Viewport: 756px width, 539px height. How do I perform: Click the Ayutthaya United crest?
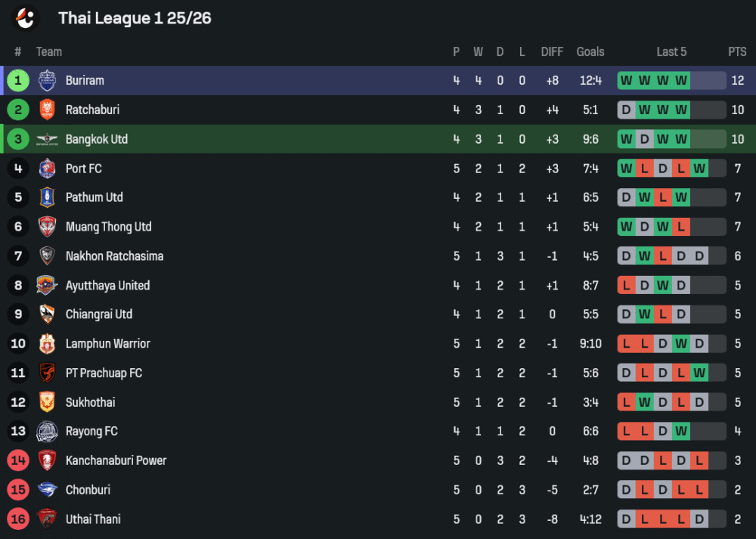click(x=47, y=286)
